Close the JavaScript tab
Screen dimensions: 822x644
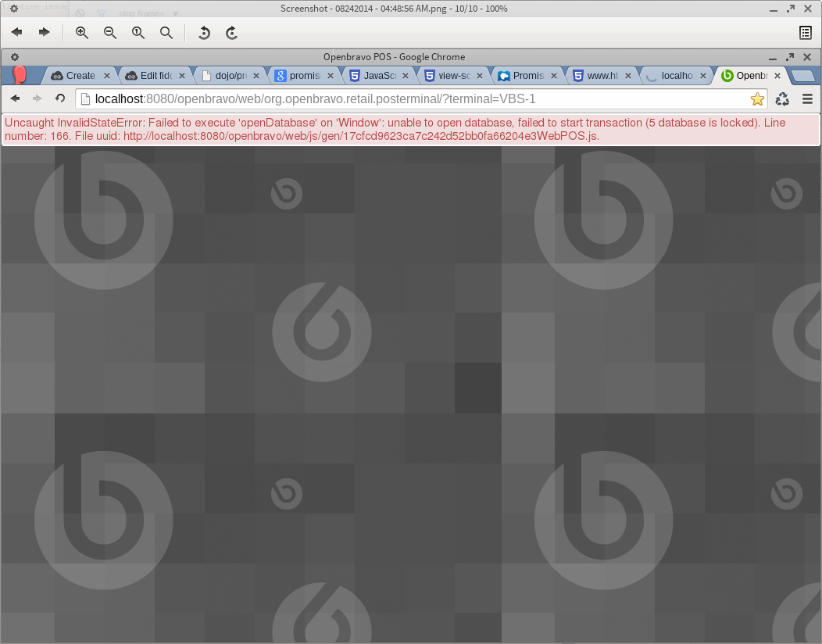pyautogui.click(x=406, y=76)
